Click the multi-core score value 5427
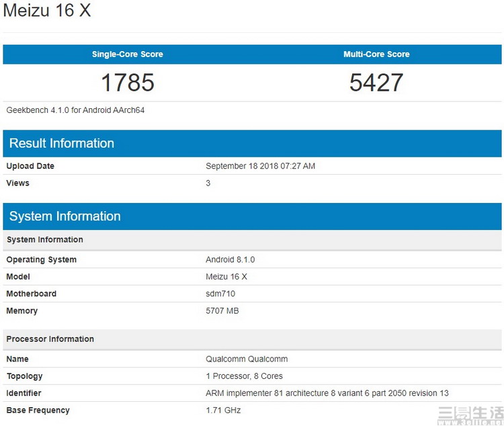Screen dimensions: 504x426 376,82
